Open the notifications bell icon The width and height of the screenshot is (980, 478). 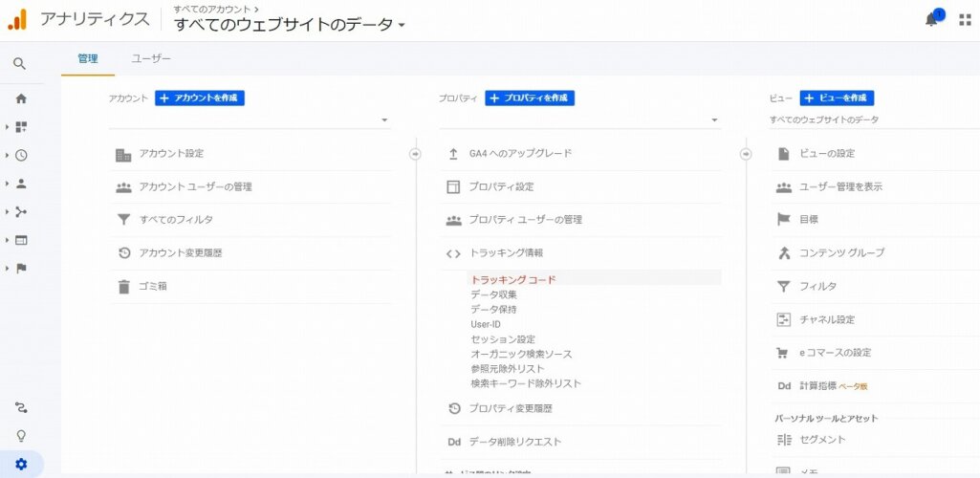[931, 19]
